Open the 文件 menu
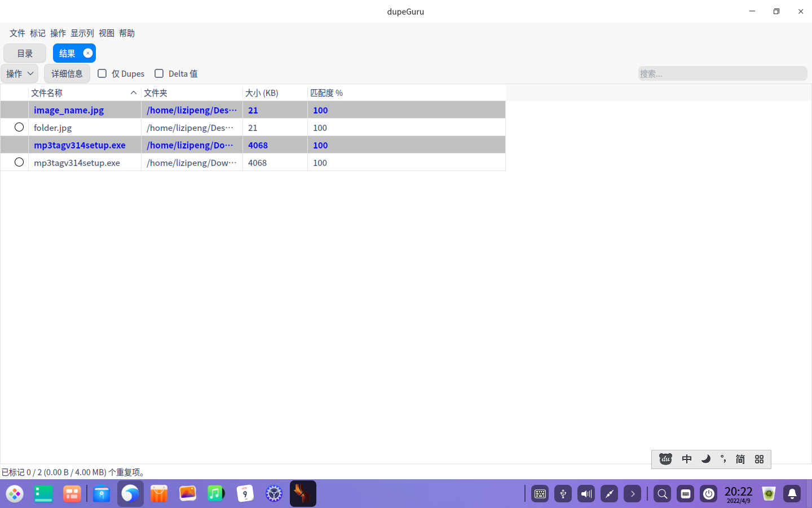The height and width of the screenshot is (508, 812). click(17, 33)
